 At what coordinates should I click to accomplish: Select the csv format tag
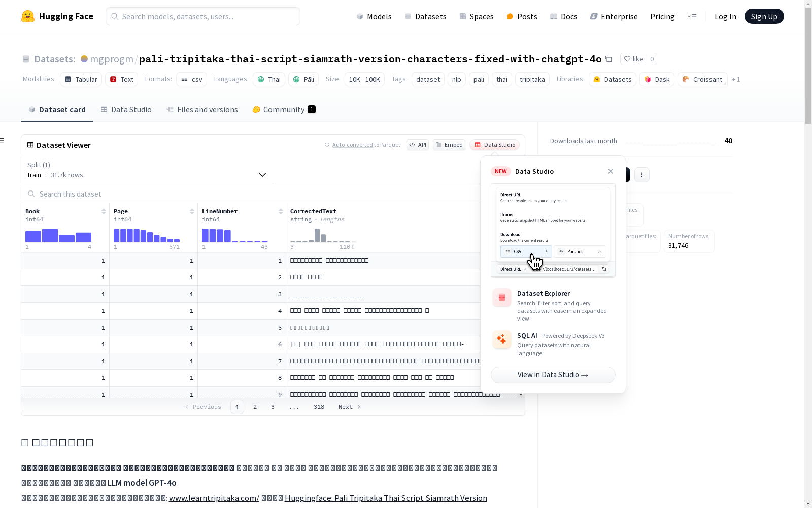(192, 79)
